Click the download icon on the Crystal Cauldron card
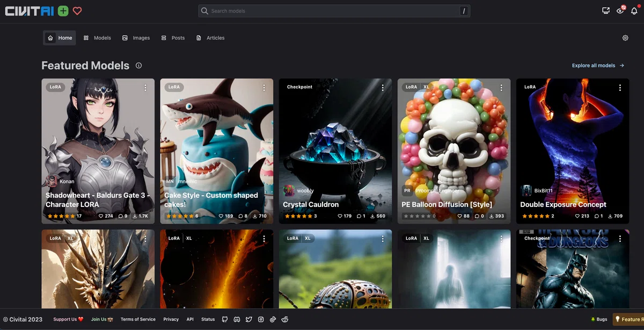Image resolution: width=644 pixels, height=330 pixels. click(373, 216)
